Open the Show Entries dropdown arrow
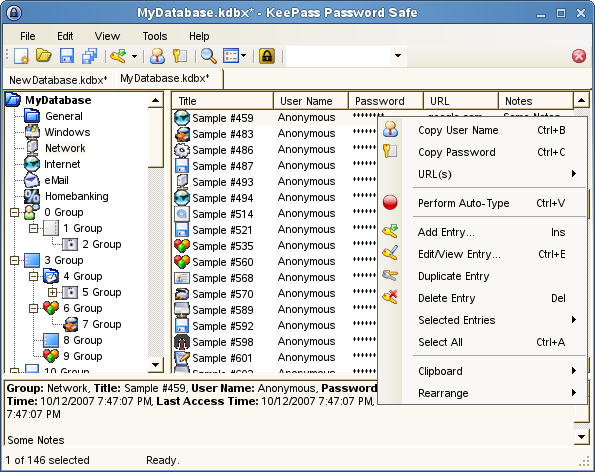 pyautogui.click(x=244, y=56)
